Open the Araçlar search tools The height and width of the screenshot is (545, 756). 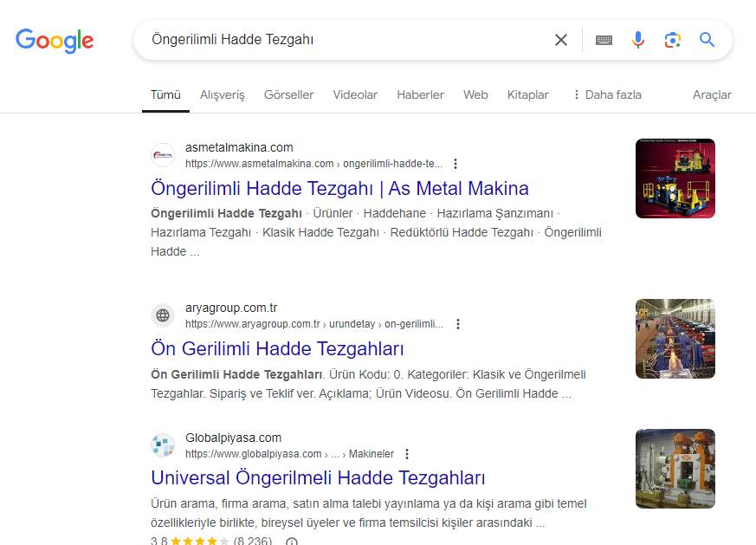click(712, 94)
